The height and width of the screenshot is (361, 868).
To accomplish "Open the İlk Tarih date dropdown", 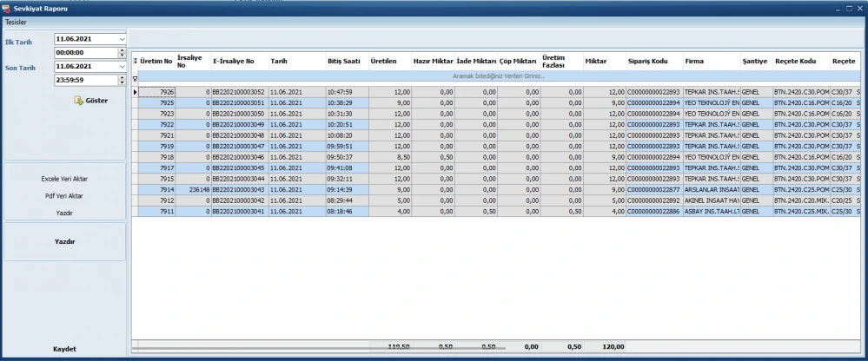I will click(x=122, y=39).
